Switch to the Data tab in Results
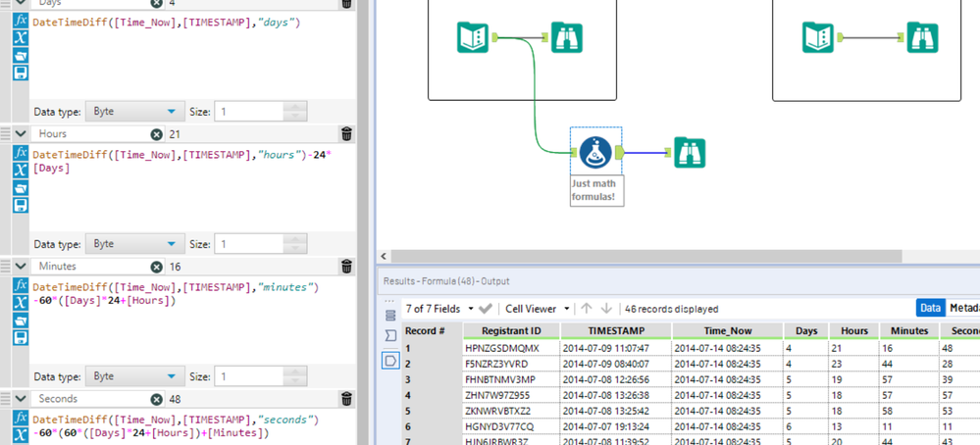Viewport: 980px width, 445px height. point(931,308)
